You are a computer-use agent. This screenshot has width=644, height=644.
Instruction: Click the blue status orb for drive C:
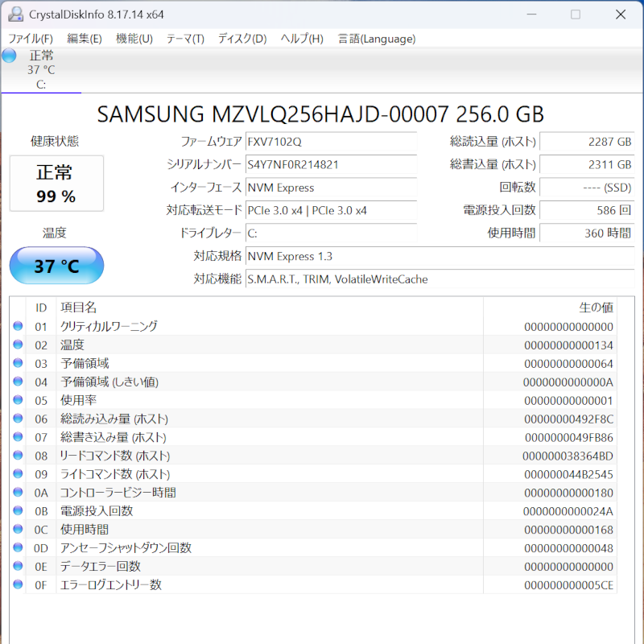[x=9, y=56]
